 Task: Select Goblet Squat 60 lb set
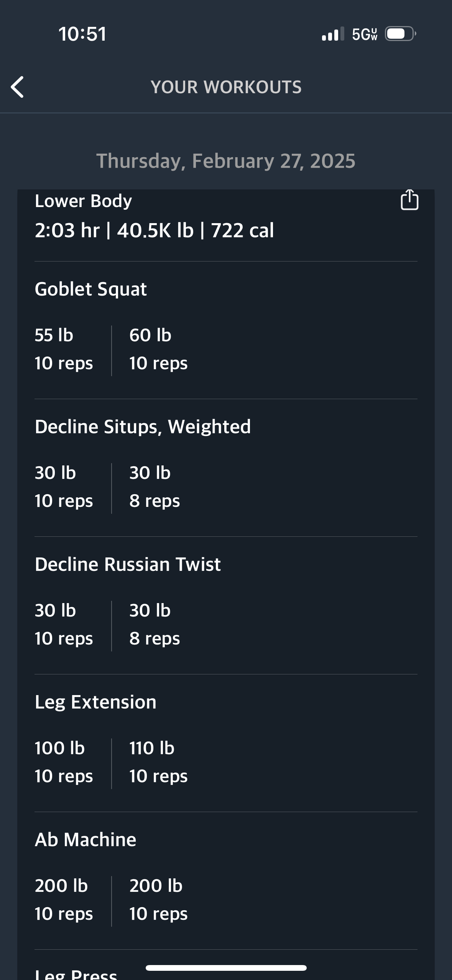pos(158,349)
